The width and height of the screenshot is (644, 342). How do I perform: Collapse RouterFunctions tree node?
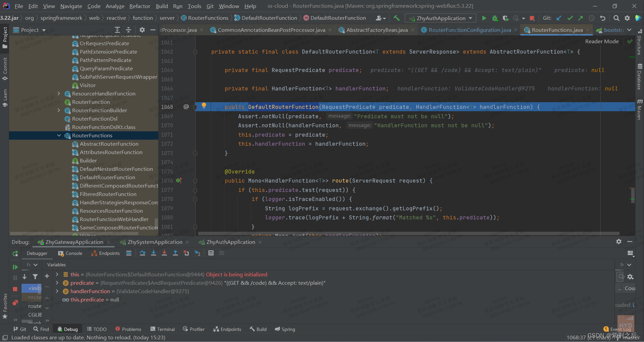(x=59, y=135)
